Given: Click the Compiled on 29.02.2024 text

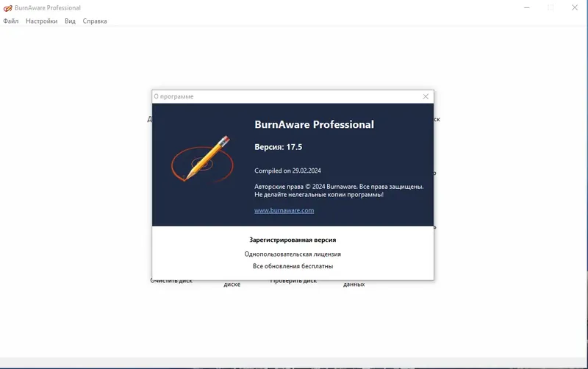Looking at the screenshot, I should pos(287,171).
